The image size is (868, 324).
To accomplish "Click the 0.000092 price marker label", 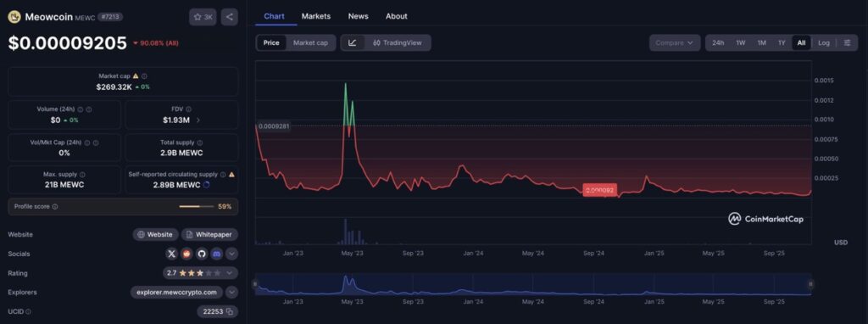I will coord(600,190).
